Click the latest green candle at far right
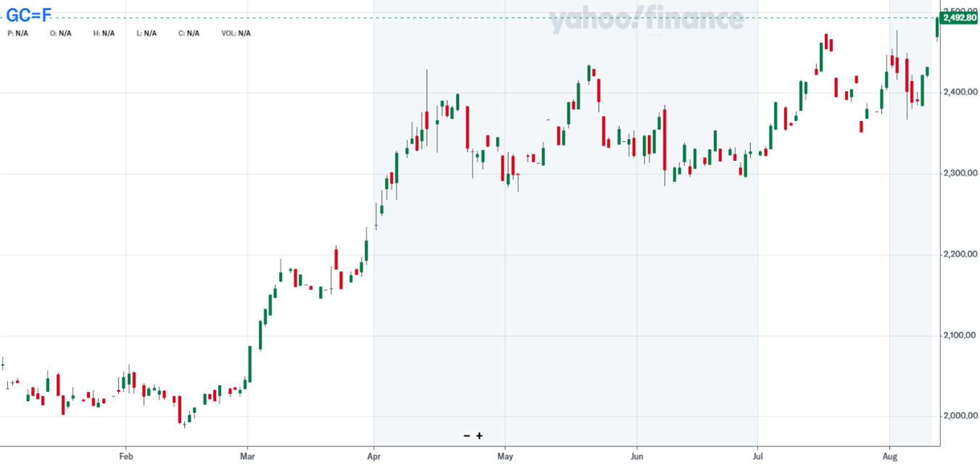The image size is (980, 473). 937,28
